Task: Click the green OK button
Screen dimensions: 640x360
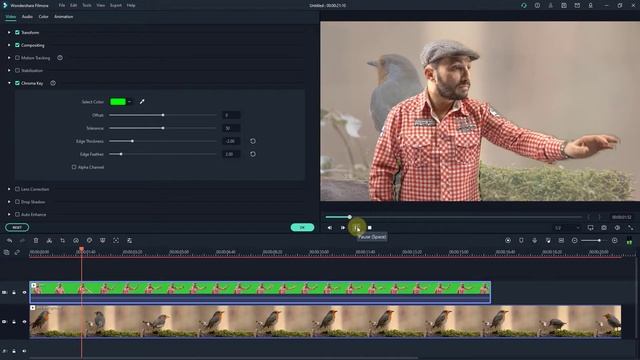Action: click(302, 227)
